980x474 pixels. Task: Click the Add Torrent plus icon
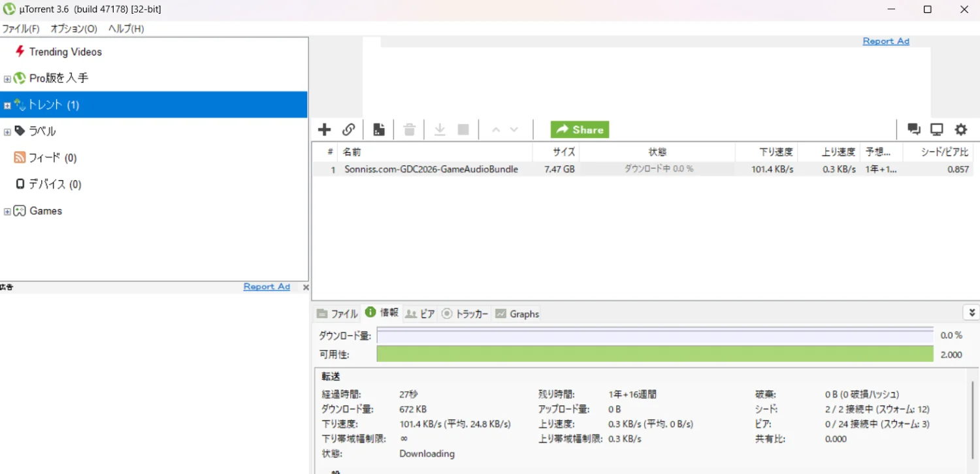325,130
